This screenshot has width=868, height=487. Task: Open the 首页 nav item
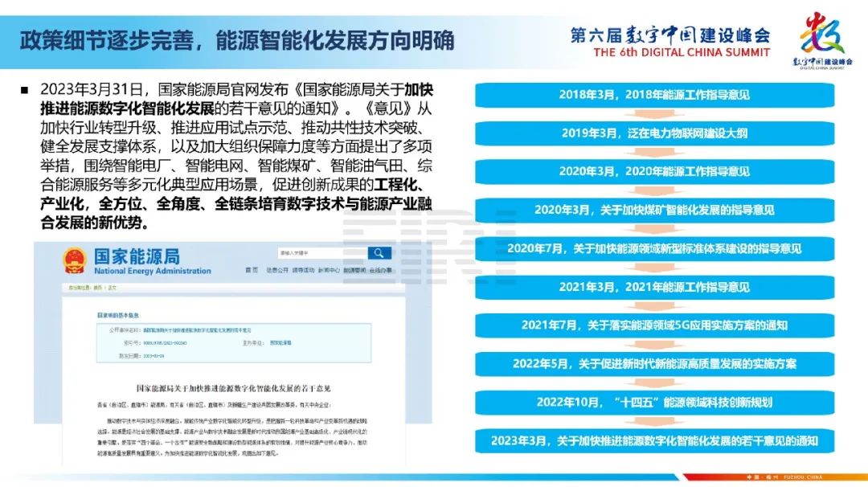point(252,271)
